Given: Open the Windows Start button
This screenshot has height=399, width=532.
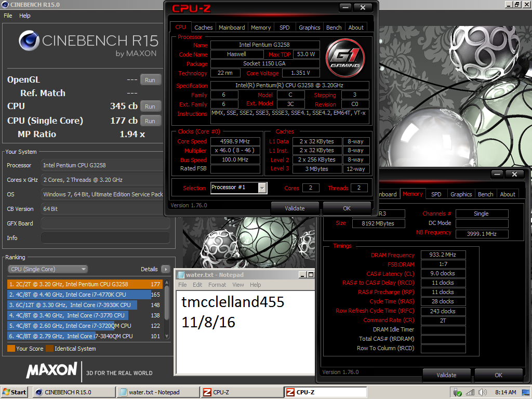Looking at the screenshot, I should pos(14,392).
